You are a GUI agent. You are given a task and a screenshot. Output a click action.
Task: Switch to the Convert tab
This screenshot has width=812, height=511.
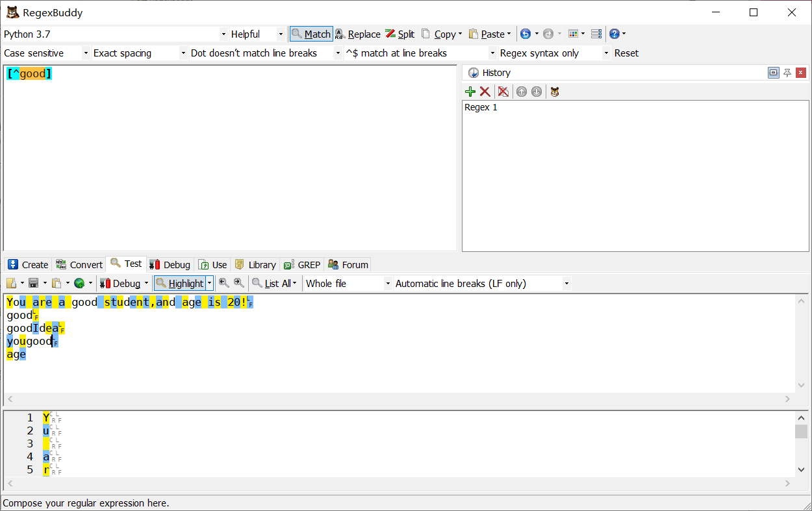79,264
